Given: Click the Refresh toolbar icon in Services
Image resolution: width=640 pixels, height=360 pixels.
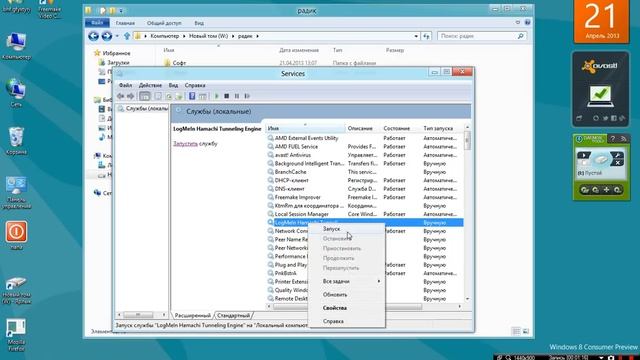Looking at the screenshot, I should click(x=169, y=96).
